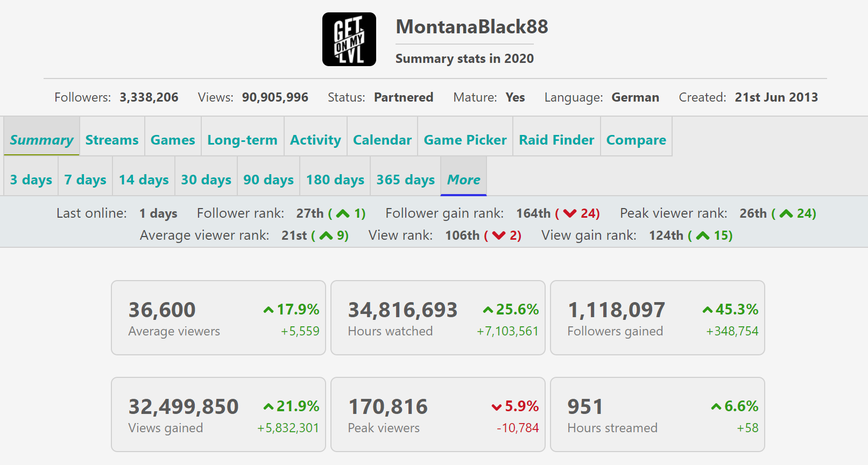Click the green up arrow beside Peak viewer rank
868x465 pixels.
tap(786, 214)
